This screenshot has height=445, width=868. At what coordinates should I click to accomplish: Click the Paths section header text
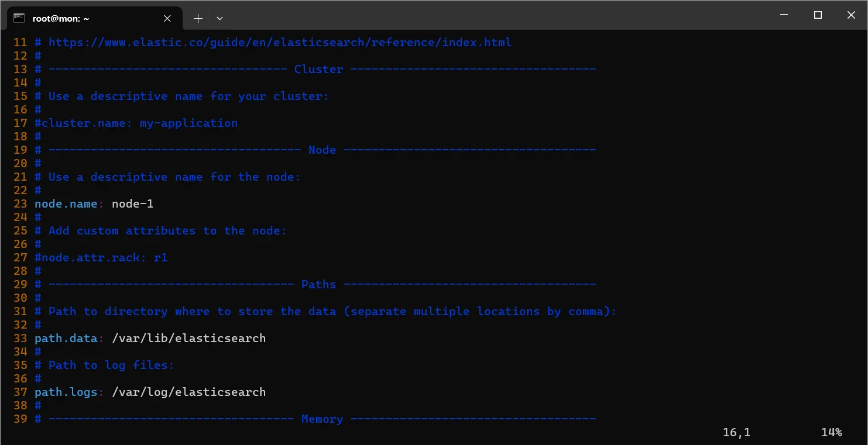point(318,284)
